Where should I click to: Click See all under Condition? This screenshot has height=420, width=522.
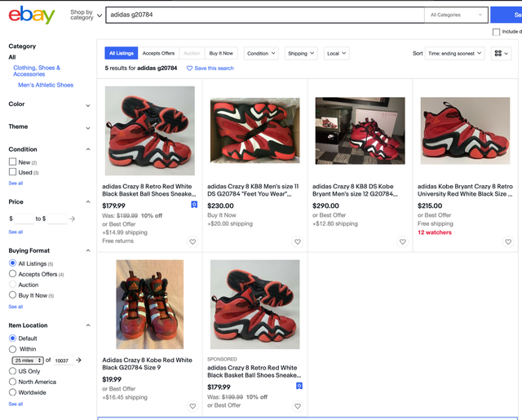pyautogui.click(x=15, y=183)
